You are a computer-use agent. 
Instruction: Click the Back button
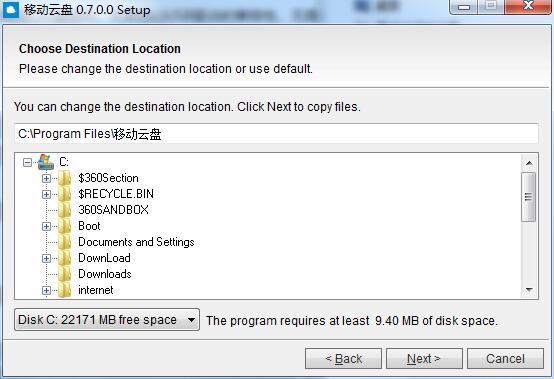point(343,359)
